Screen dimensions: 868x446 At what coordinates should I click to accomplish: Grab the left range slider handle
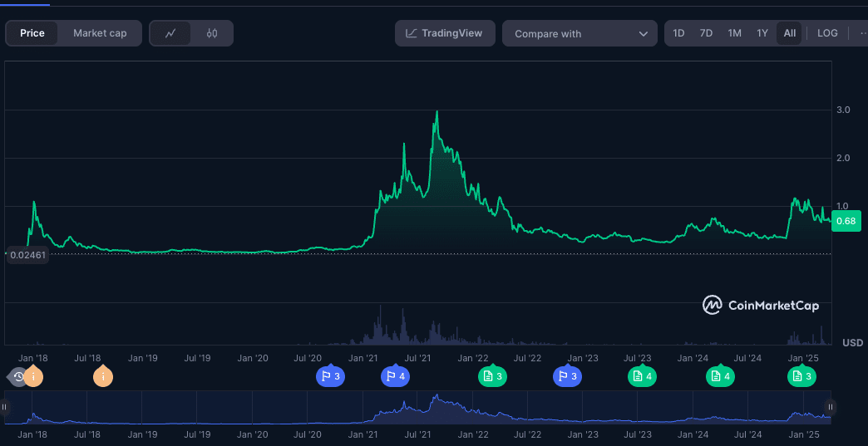[x=4, y=407]
